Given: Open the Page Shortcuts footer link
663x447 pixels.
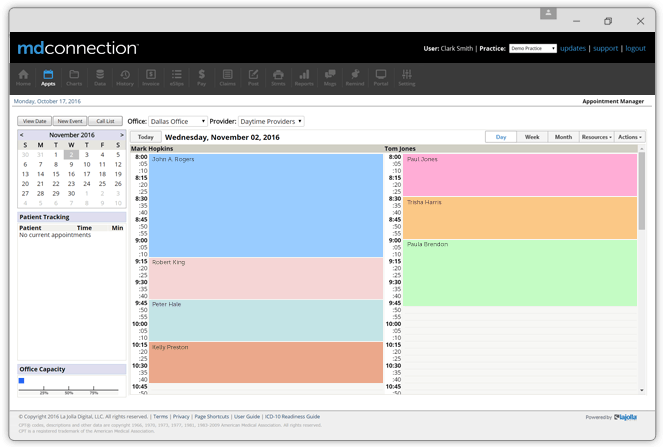Looking at the screenshot, I should pyautogui.click(x=211, y=417).
